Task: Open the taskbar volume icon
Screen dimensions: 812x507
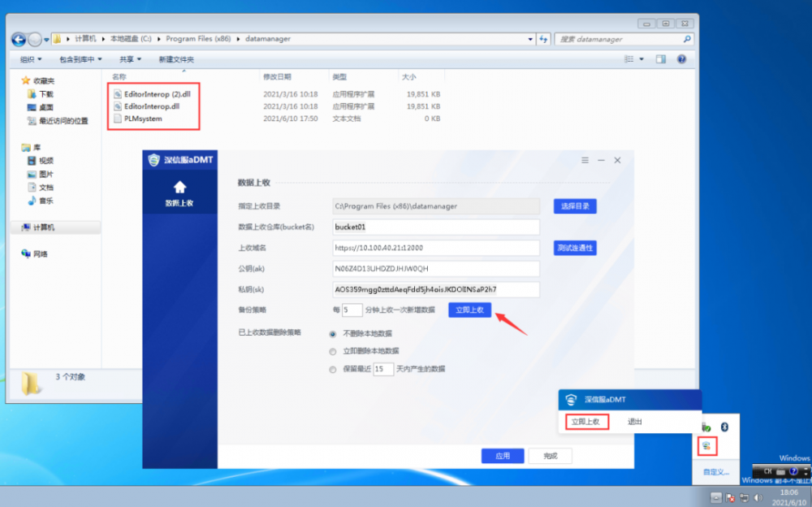Action: tap(758, 498)
